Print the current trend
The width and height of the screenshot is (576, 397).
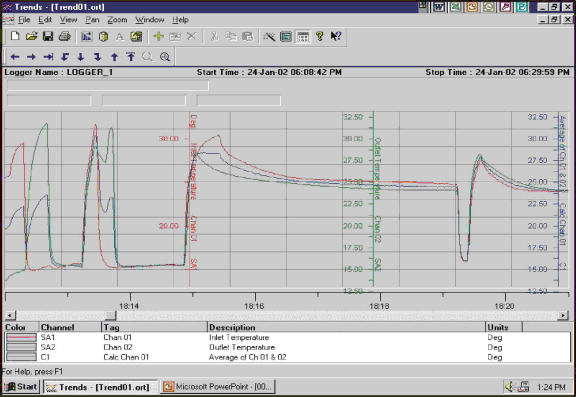click(65, 36)
